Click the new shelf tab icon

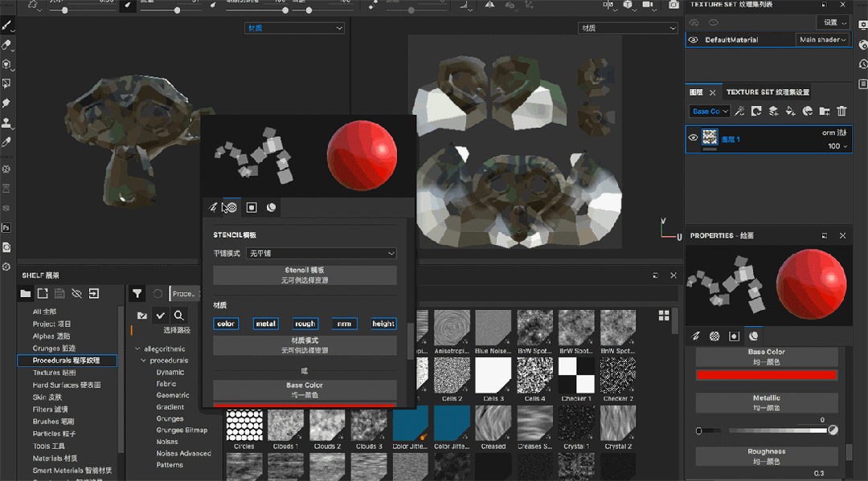[x=43, y=294]
